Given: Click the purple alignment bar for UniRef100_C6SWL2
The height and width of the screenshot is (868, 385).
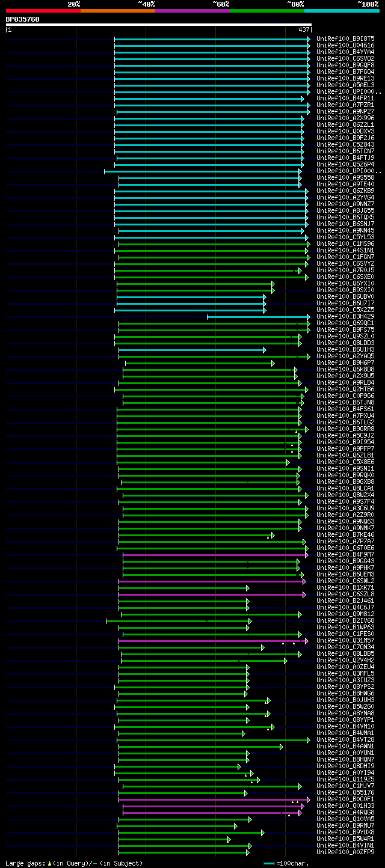Looking at the screenshot, I should 212,581.
